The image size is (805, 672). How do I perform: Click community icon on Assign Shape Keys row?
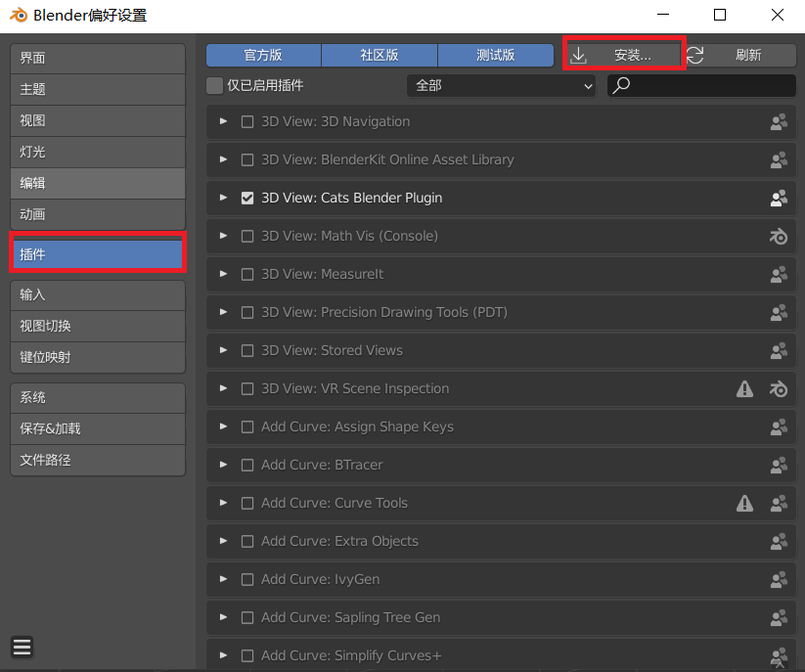(779, 427)
